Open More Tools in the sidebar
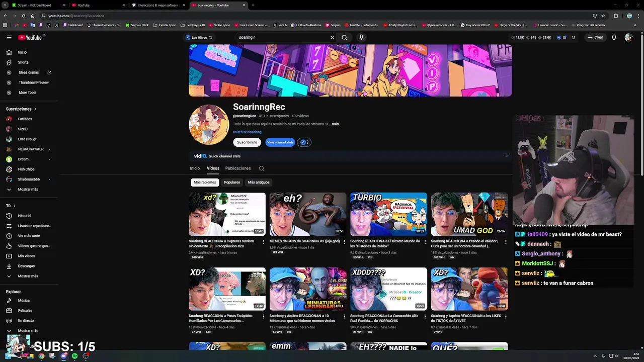 click(22, 93)
